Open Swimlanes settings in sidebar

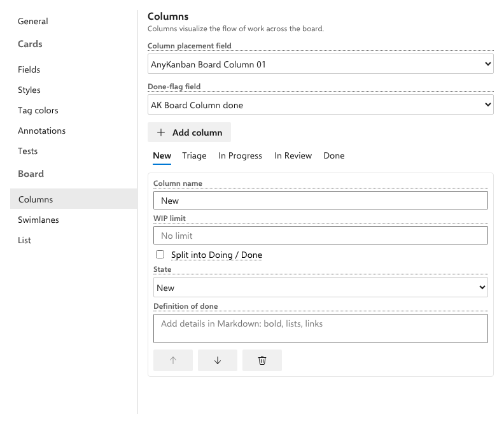(x=73, y=220)
